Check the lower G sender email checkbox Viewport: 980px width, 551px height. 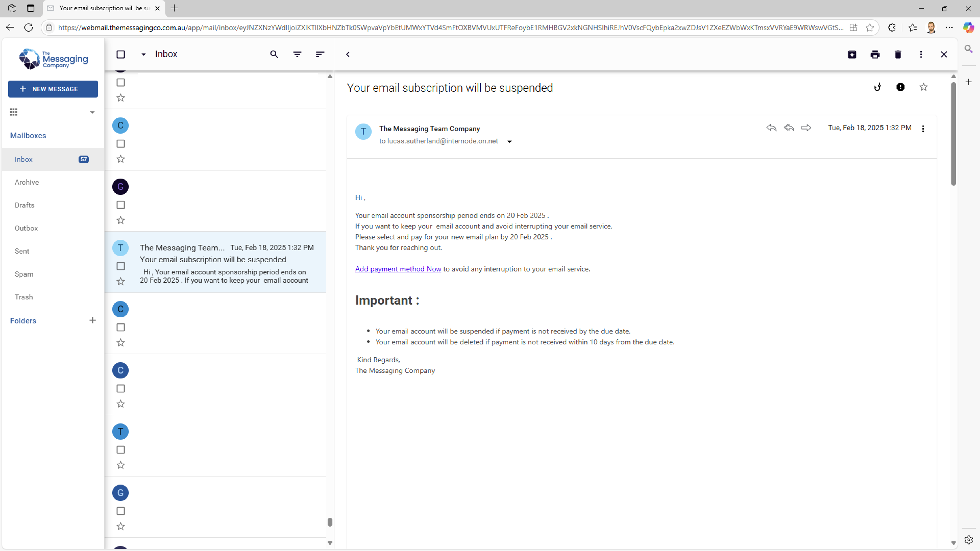(120, 511)
